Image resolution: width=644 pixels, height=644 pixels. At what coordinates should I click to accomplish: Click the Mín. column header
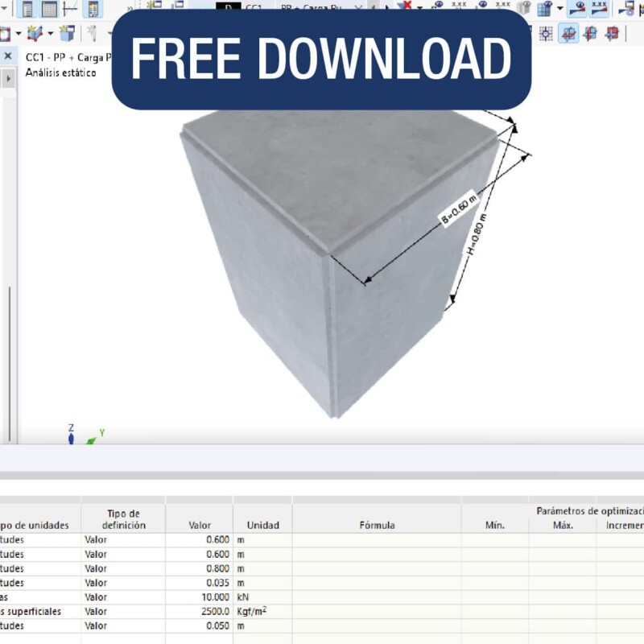495,525
